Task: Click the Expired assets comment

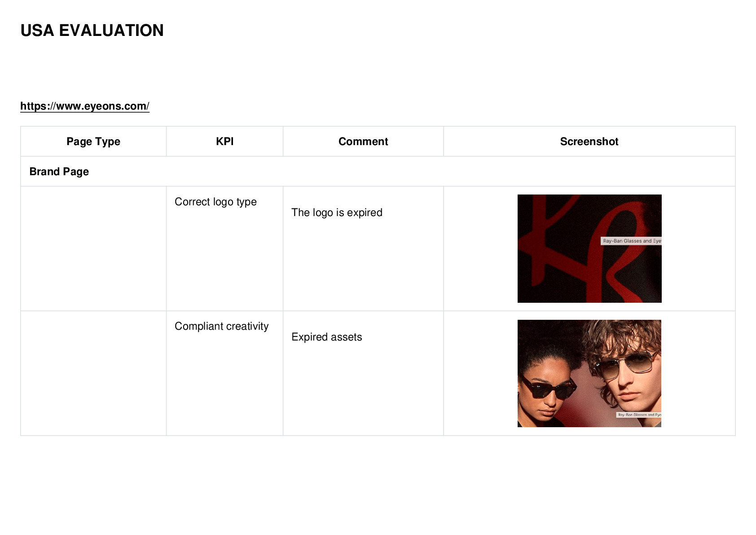Action: [x=326, y=337]
